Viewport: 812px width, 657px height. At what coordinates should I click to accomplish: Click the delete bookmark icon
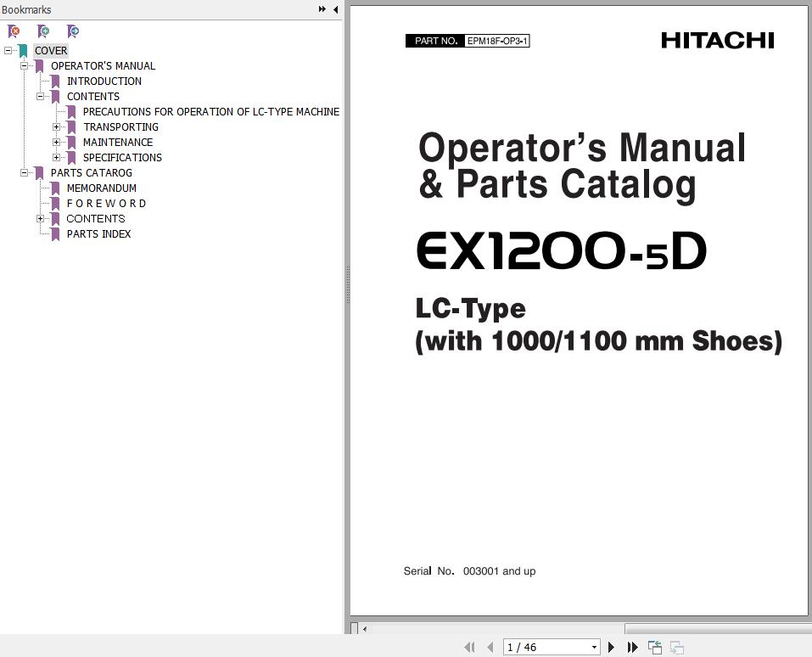[14, 31]
